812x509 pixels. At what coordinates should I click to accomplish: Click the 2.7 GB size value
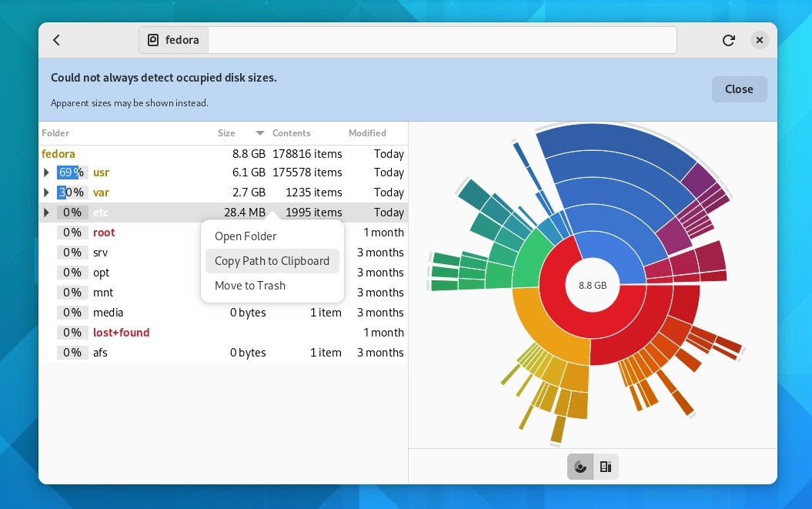[x=249, y=193]
